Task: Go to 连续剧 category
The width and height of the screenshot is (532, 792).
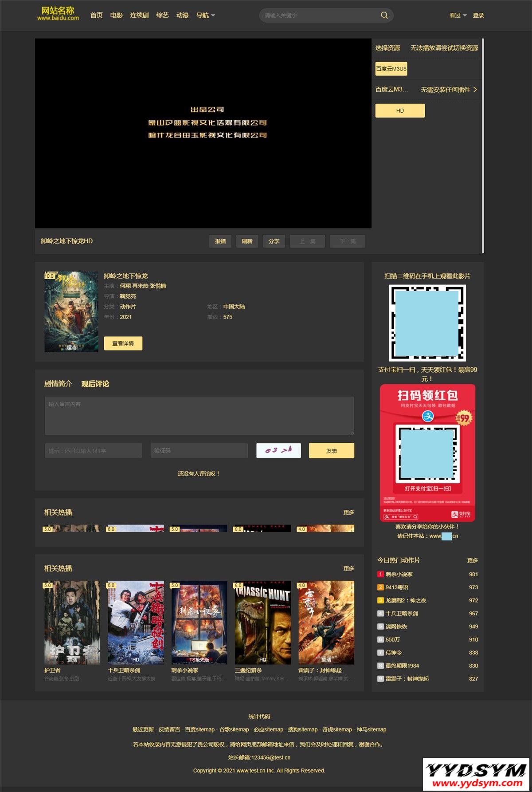Action: click(139, 16)
